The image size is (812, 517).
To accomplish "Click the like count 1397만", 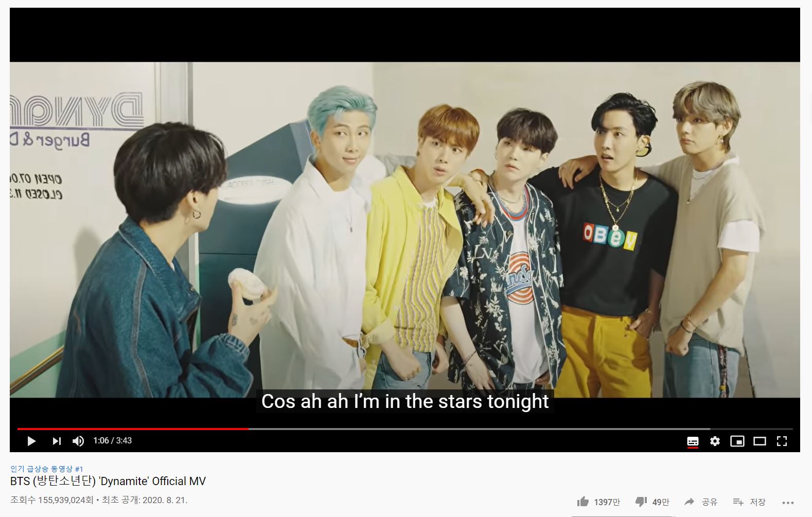I will pyautogui.click(x=607, y=502).
